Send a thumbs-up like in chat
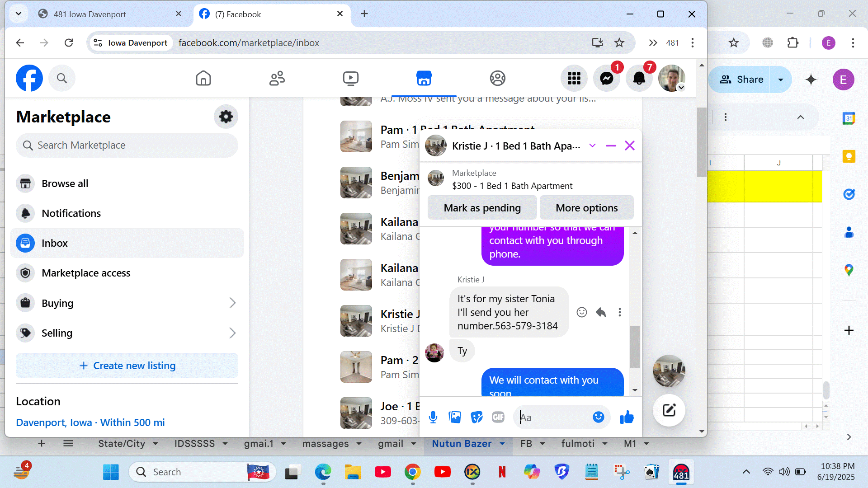868x488 pixels. [x=627, y=417]
